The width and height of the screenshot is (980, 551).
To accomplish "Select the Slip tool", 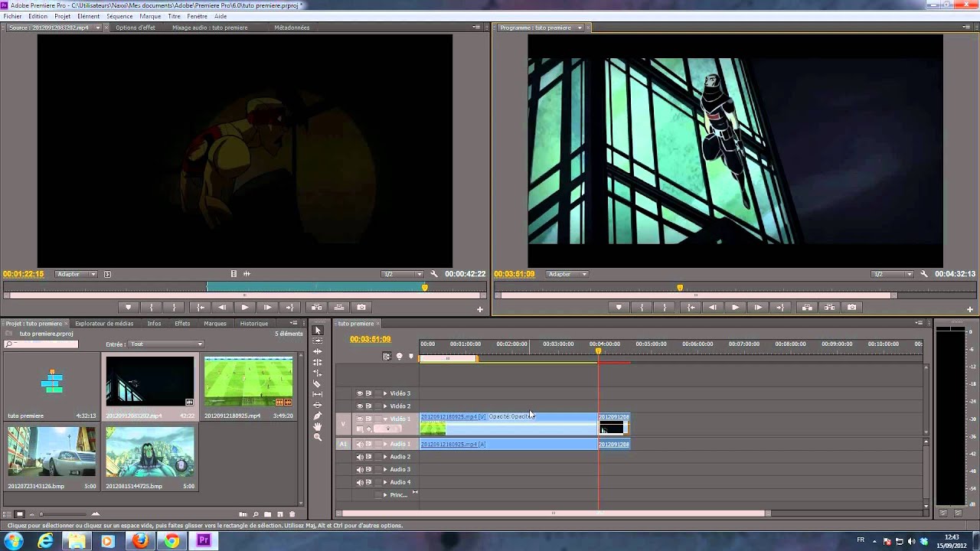I will coord(318,394).
